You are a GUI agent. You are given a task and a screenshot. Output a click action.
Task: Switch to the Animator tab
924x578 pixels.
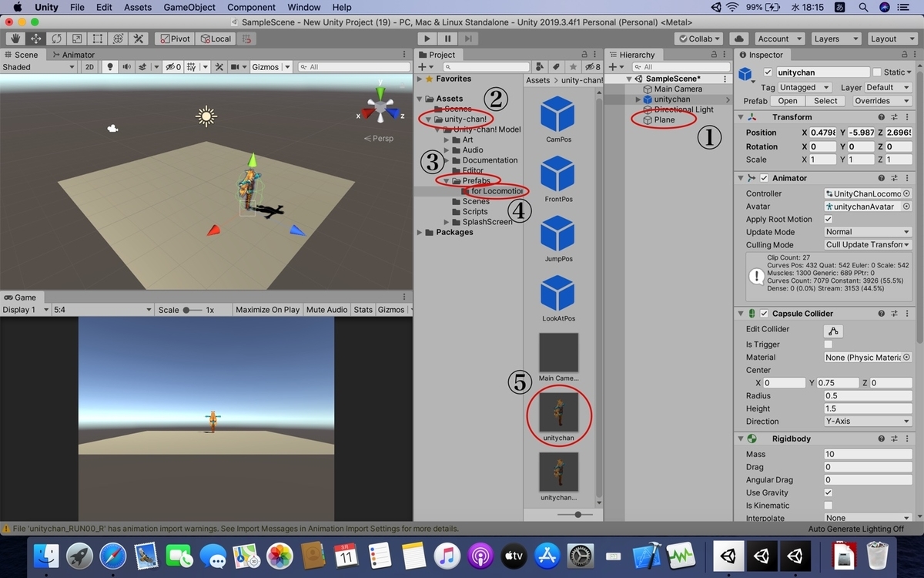pos(73,55)
